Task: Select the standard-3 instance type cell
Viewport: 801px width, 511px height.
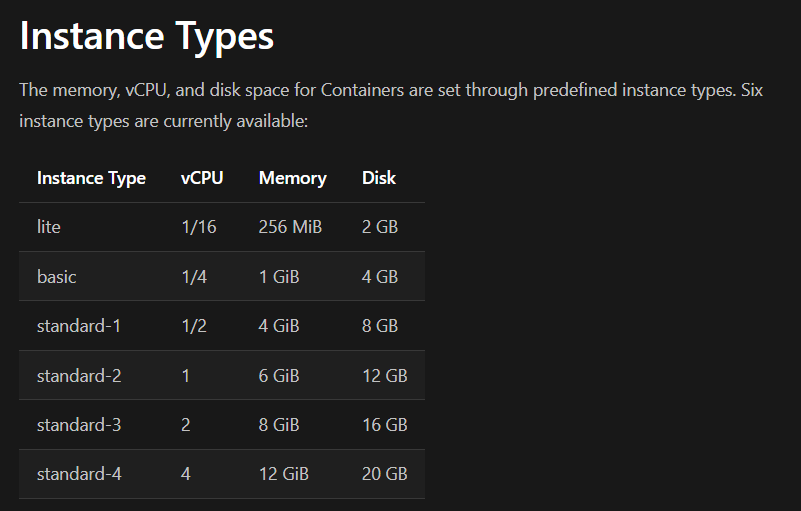Action: 79,425
